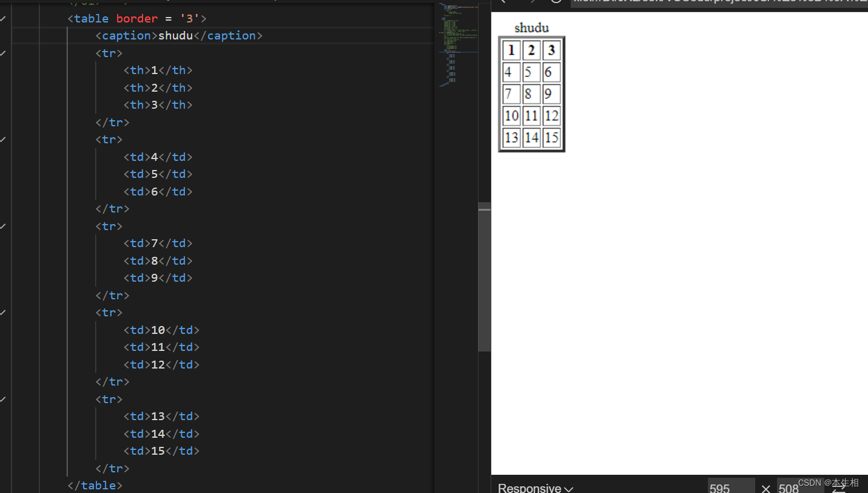
Task: Click the <td>7</td> code line
Action: [x=158, y=243]
